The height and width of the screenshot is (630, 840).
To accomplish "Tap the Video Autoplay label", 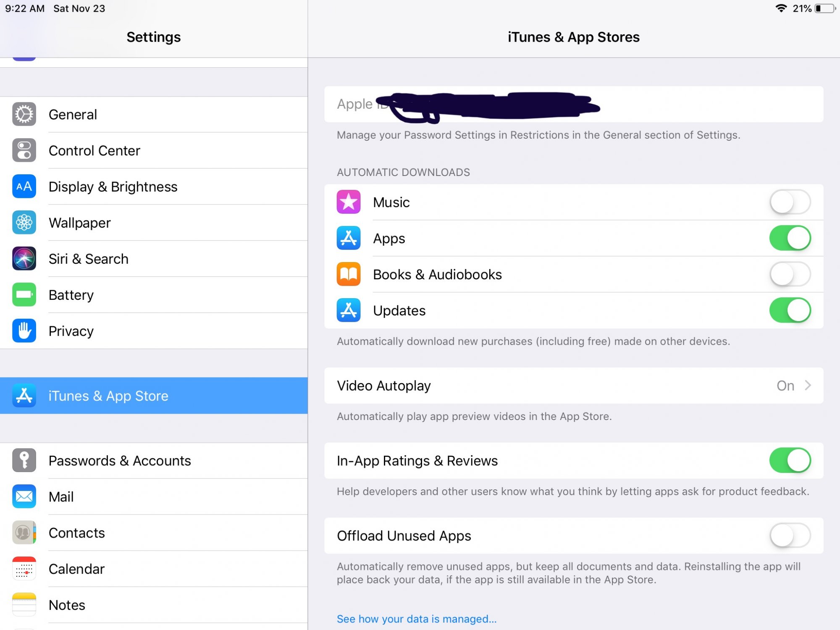I will [x=384, y=386].
